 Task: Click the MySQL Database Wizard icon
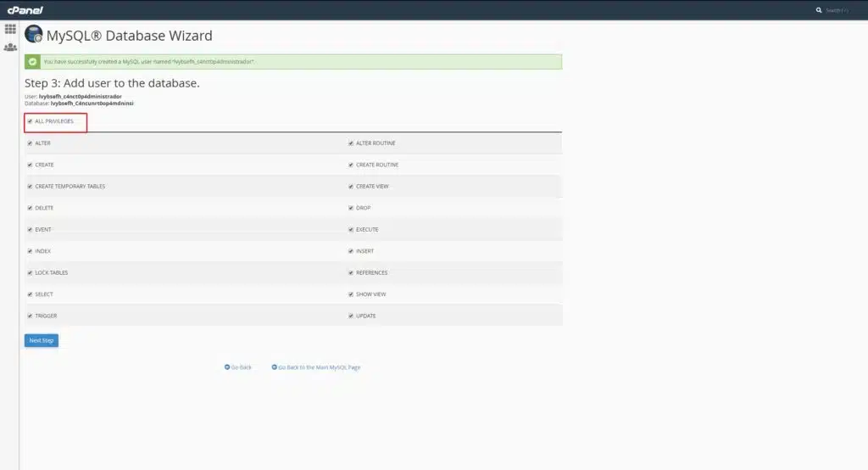coord(34,35)
